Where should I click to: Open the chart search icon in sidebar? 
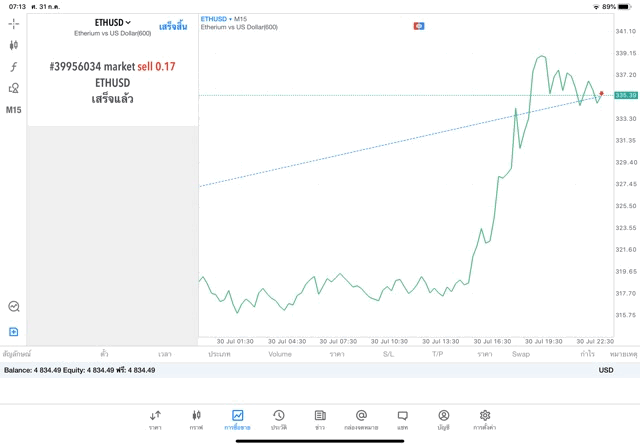pos(13,307)
